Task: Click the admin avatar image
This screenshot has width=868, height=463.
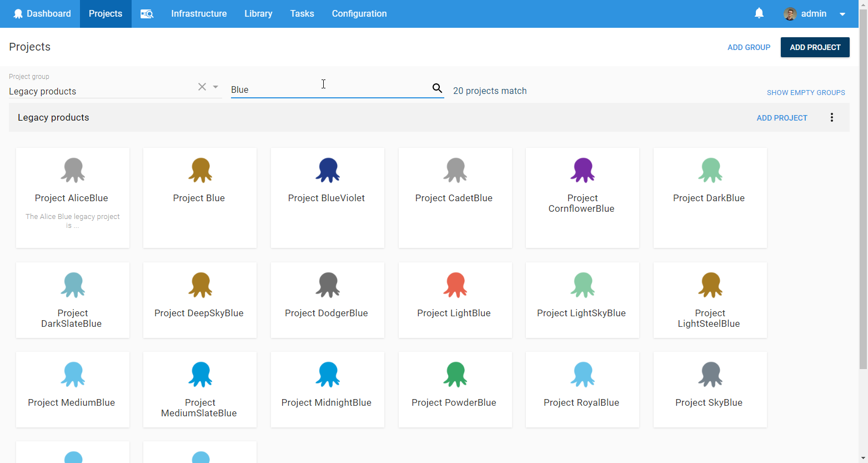Action: pyautogui.click(x=790, y=13)
